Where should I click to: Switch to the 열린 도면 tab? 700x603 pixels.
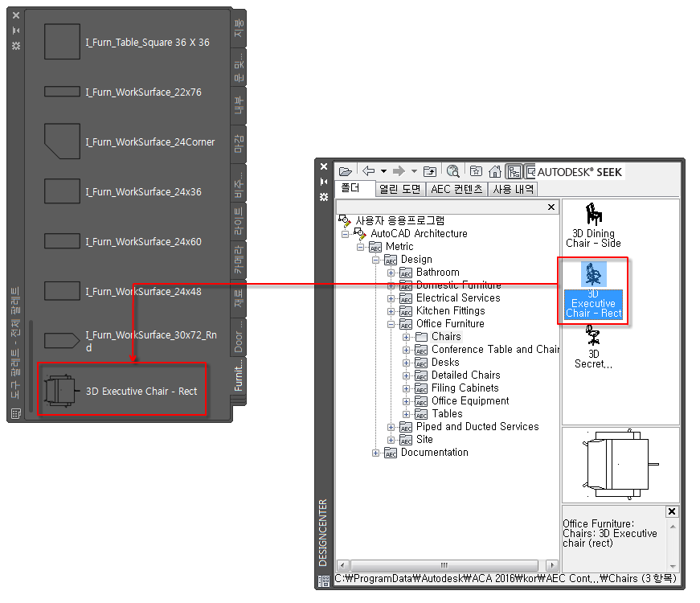pyautogui.click(x=400, y=190)
